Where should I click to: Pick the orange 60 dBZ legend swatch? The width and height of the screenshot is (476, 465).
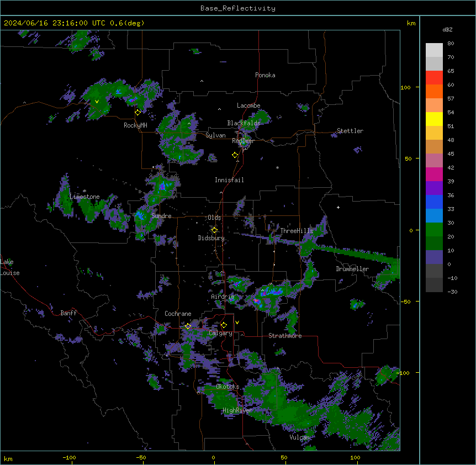434,91
